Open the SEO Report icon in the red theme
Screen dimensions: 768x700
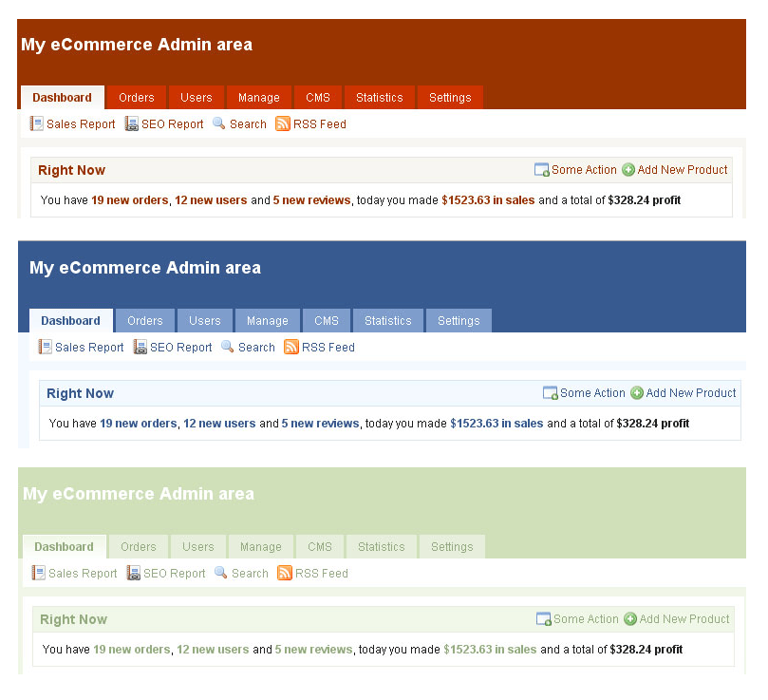pyautogui.click(x=132, y=123)
